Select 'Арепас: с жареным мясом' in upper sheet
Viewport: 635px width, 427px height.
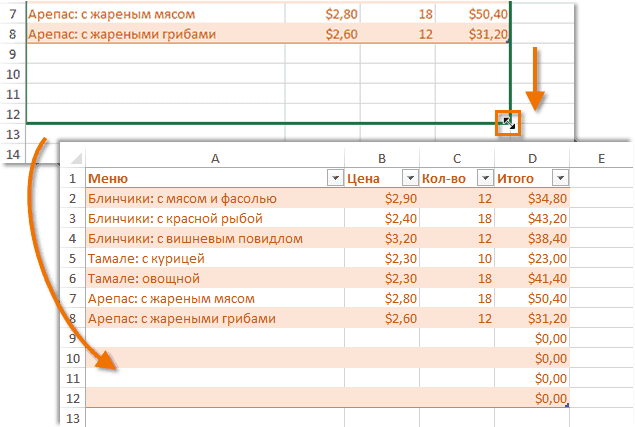click(x=156, y=14)
